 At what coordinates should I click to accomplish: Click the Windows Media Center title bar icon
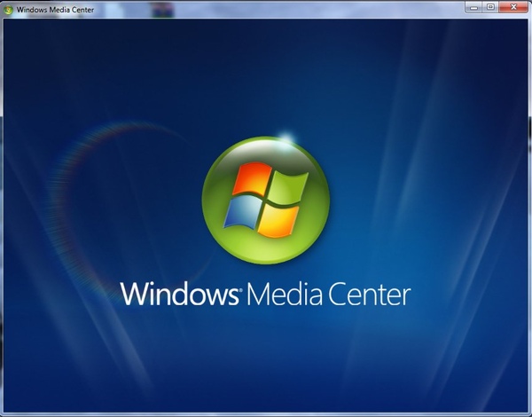click(8, 10)
